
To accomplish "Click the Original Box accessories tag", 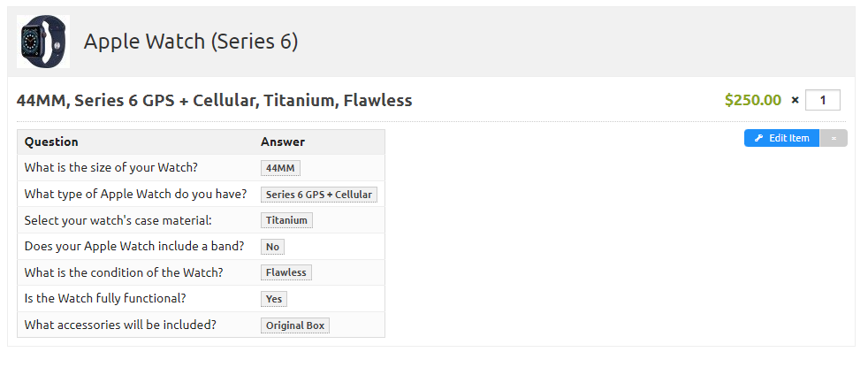I will 295,325.
